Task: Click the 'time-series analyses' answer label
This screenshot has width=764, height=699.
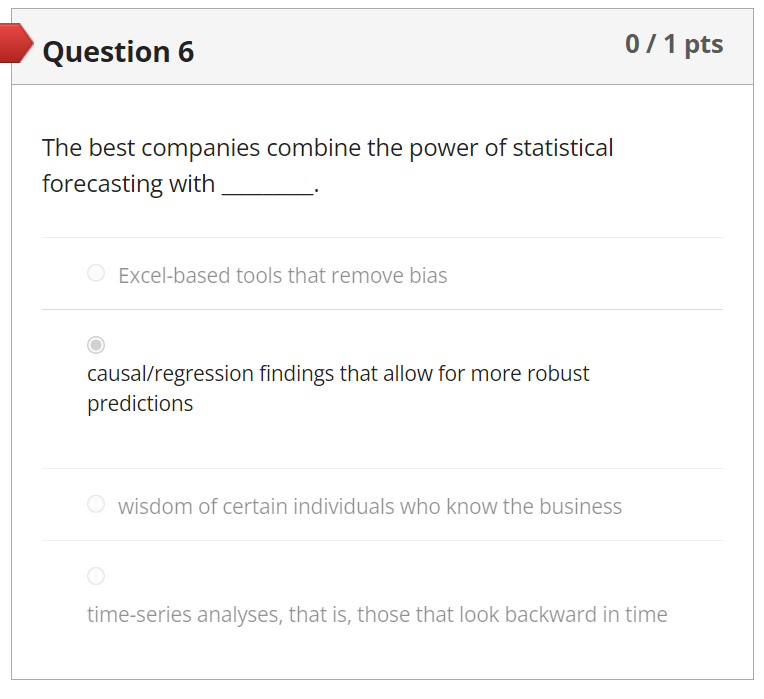Action: 377,614
